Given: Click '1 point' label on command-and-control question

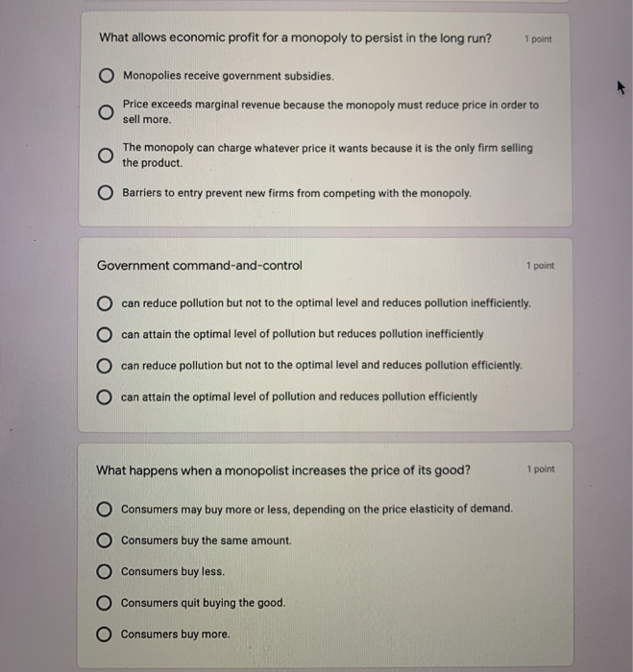Looking at the screenshot, I should pos(541,266).
